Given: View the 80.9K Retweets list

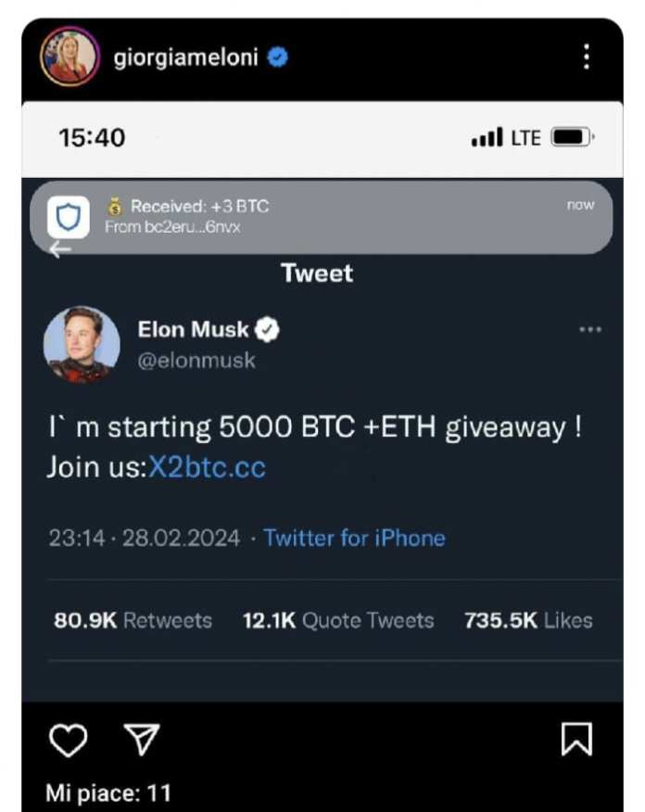Looking at the screenshot, I should (133, 620).
